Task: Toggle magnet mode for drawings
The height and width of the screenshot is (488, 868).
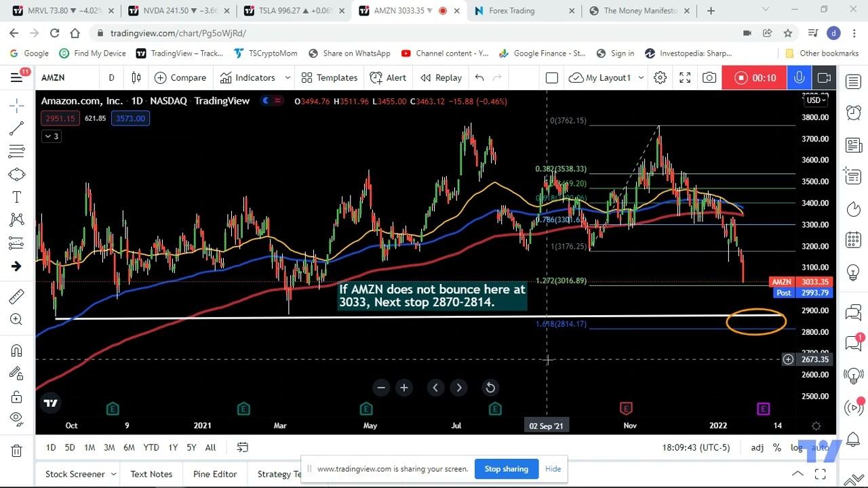Action: [17, 350]
